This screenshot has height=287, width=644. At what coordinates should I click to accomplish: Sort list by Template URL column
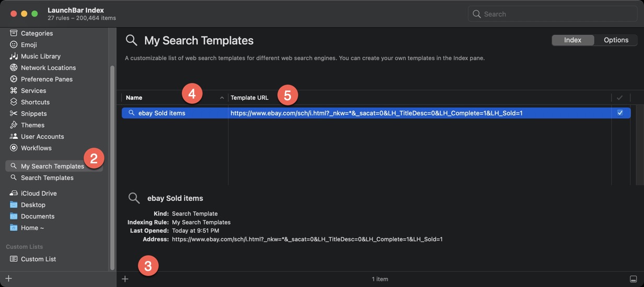pos(419,98)
